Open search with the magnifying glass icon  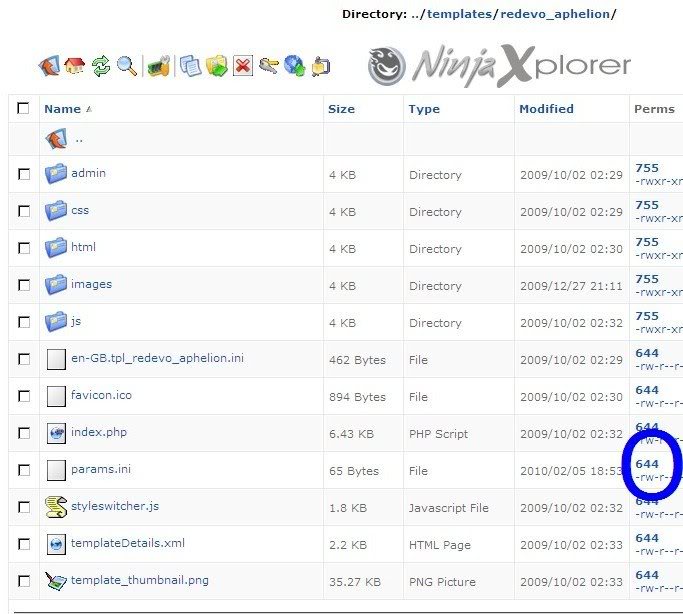127,67
